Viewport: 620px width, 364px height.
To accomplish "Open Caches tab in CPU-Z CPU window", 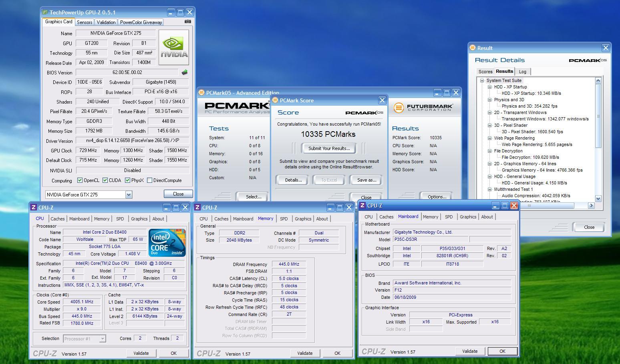I will (57, 219).
